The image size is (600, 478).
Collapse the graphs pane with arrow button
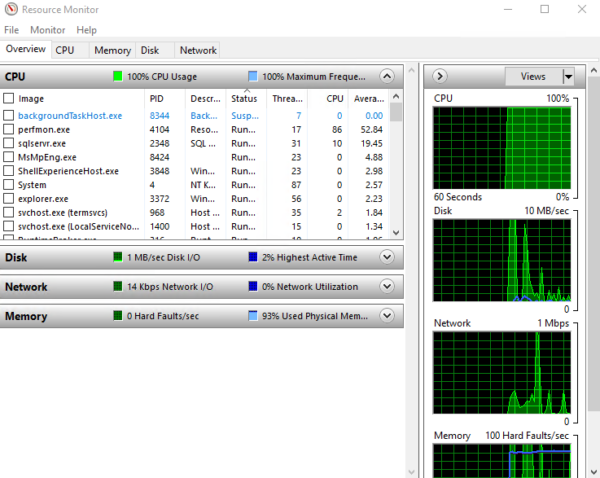440,76
